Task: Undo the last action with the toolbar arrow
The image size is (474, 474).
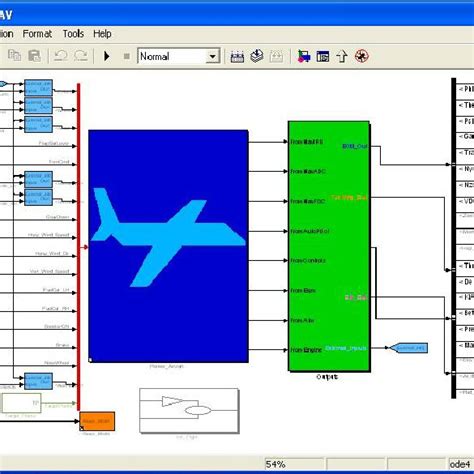Action: 61,56
